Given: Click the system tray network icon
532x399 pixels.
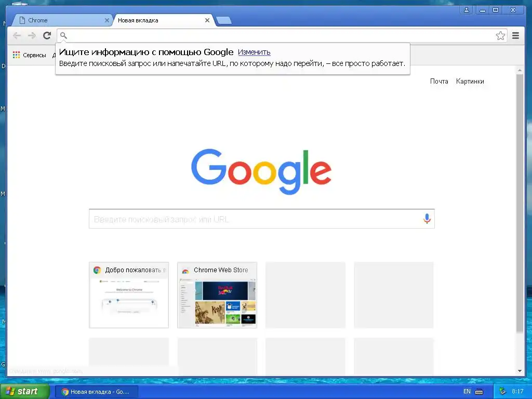Looking at the screenshot, I should click(502, 392).
